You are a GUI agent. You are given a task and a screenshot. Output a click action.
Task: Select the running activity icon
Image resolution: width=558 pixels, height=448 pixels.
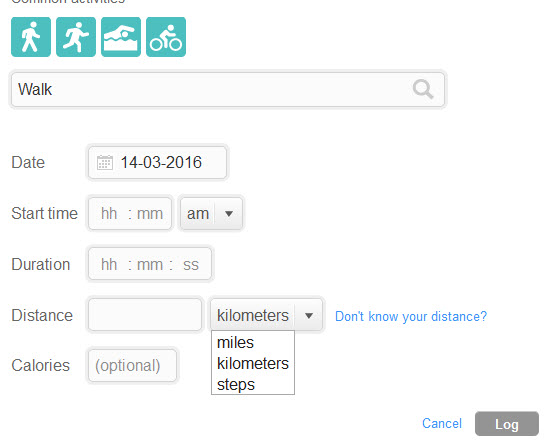[76, 37]
